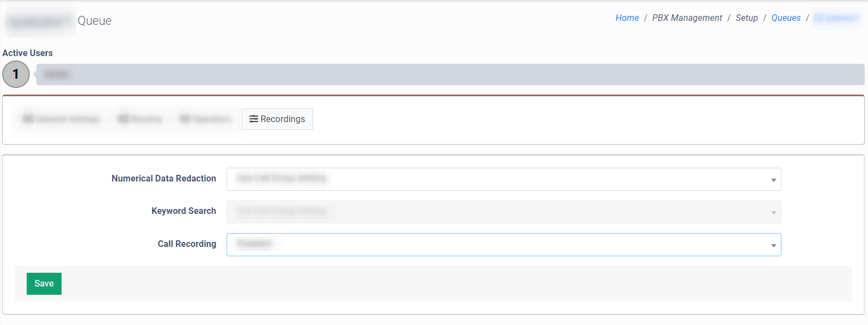The width and height of the screenshot is (868, 325).
Task: Click Setup in the breadcrumb trail
Action: (746, 18)
